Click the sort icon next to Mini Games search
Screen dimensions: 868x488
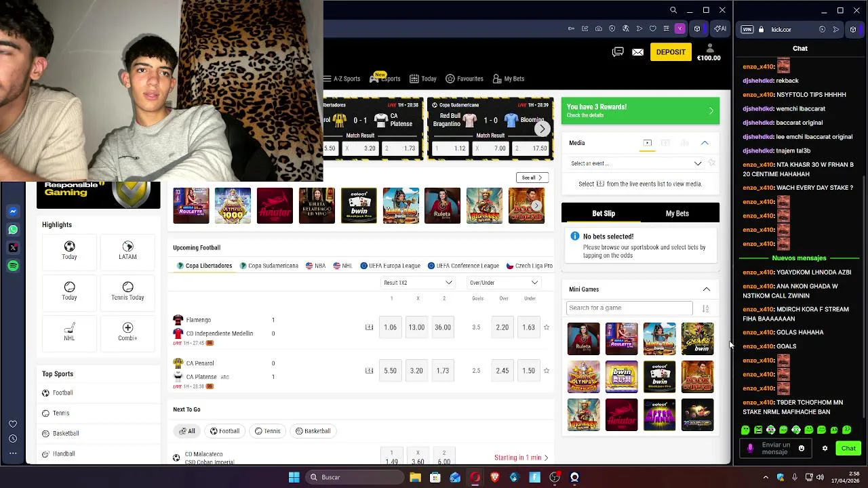[x=705, y=308]
